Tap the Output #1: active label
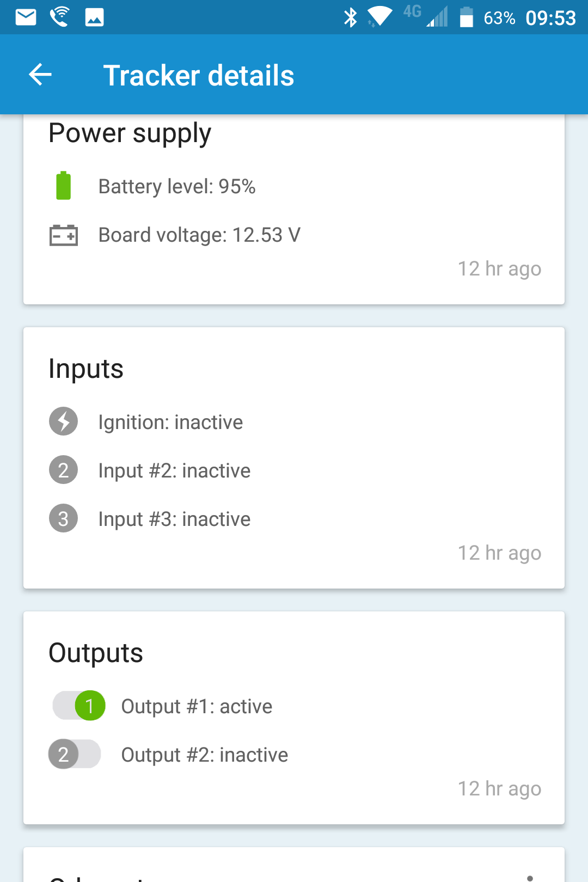The width and height of the screenshot is (588, 882). [x=197, y=706]
